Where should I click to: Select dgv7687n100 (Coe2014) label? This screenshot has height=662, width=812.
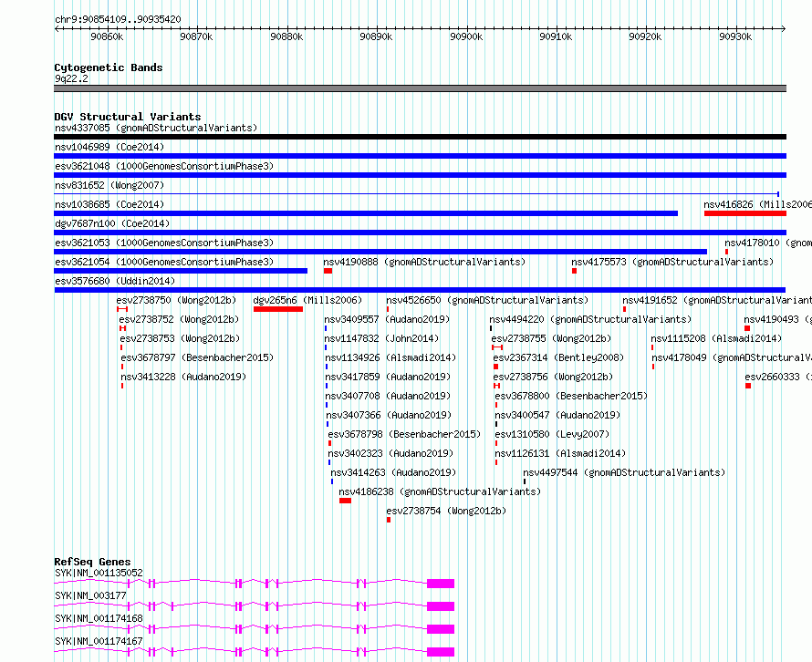[x=112, y=223]
